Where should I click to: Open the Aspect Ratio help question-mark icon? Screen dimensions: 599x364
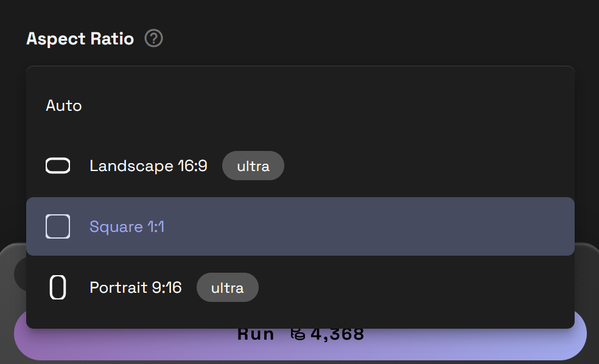tap(154, 39)
